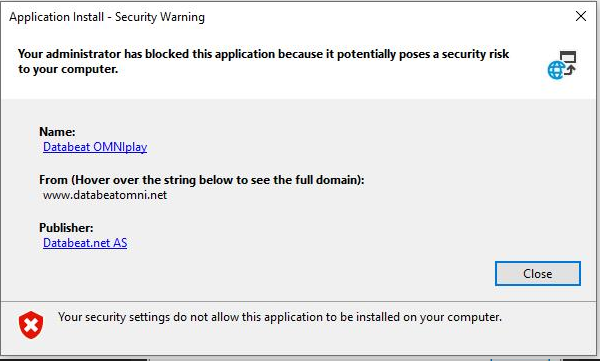Select the www.databeatomni.net domain string
This screenshot has height=361, width=600.
click(105, 195)
